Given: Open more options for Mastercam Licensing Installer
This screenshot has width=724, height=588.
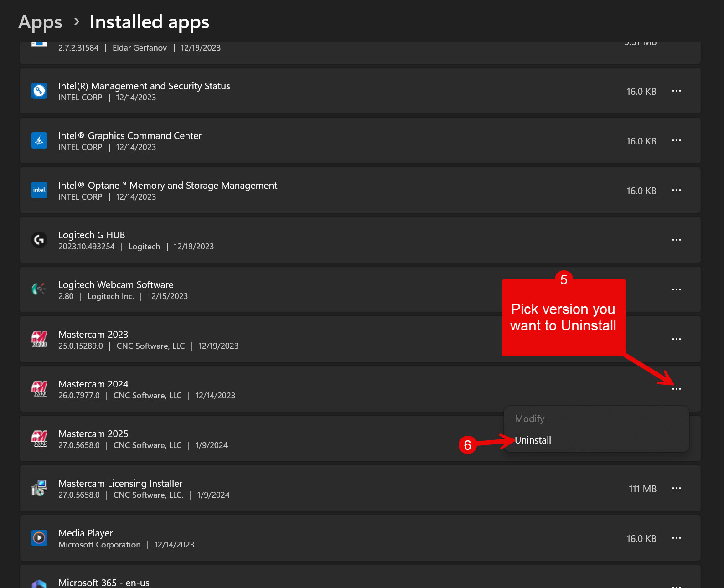Looking at the screenshot, I should (677, 488).
